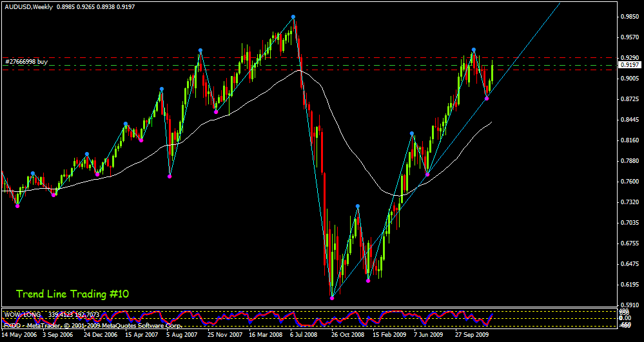The height and width of the screenshot is (342, 644).
Task: Click the blue peak marker near 0.7320 after crash
Action: click(357, 206)
